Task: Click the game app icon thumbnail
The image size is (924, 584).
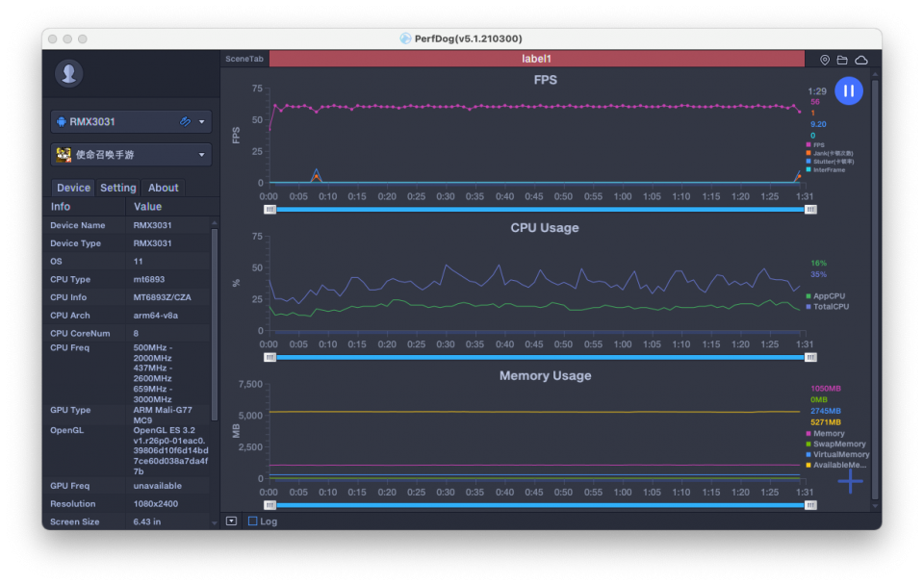Action: click(x=64, y=155)
